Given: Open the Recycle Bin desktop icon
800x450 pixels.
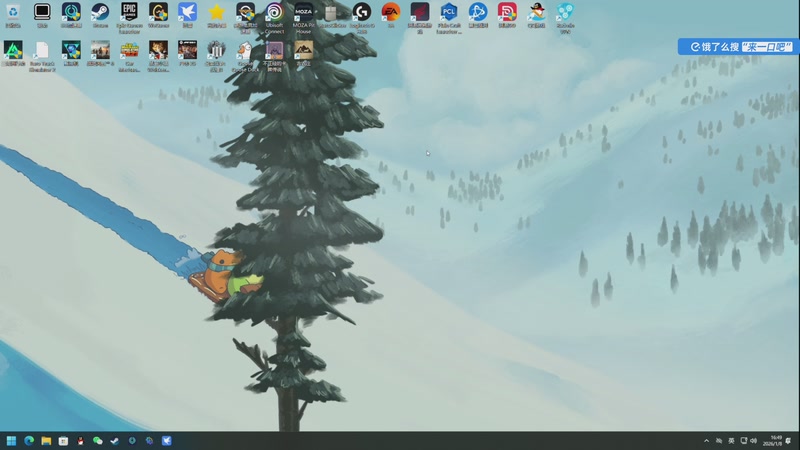Looking at the screenshot, I should (13, 15).
